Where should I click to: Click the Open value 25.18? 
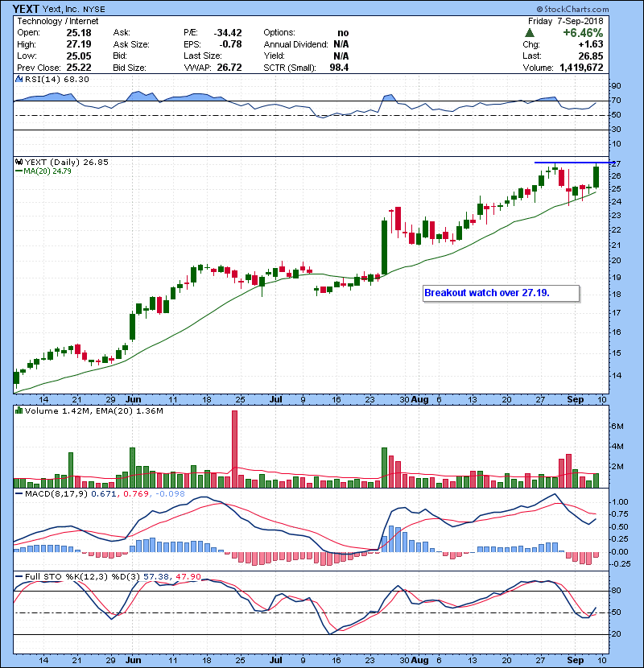coord(79,33)
